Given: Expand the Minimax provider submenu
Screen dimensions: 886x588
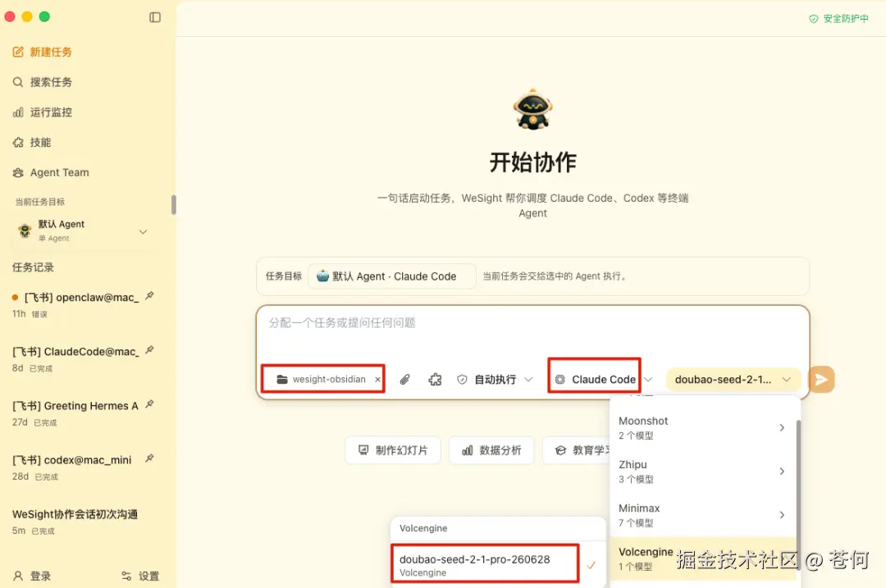Looking at the screenshot, I should (702, 514).
